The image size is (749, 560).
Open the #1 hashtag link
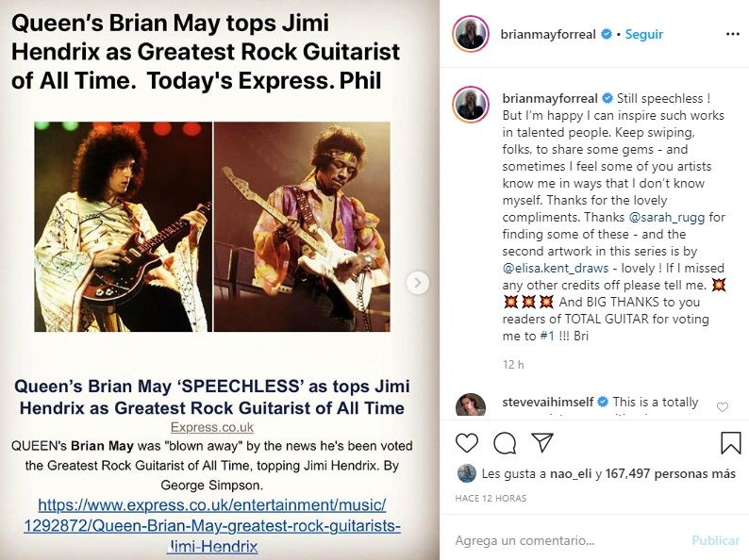(552, 336)
